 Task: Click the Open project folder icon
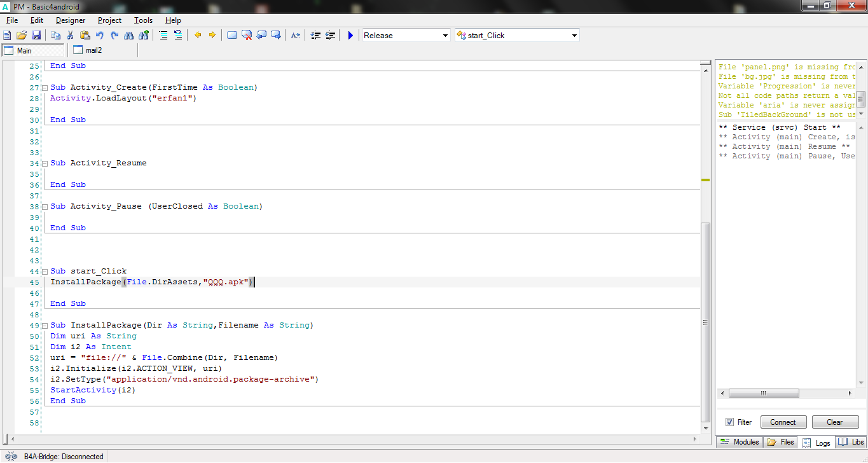click(22, 36)
